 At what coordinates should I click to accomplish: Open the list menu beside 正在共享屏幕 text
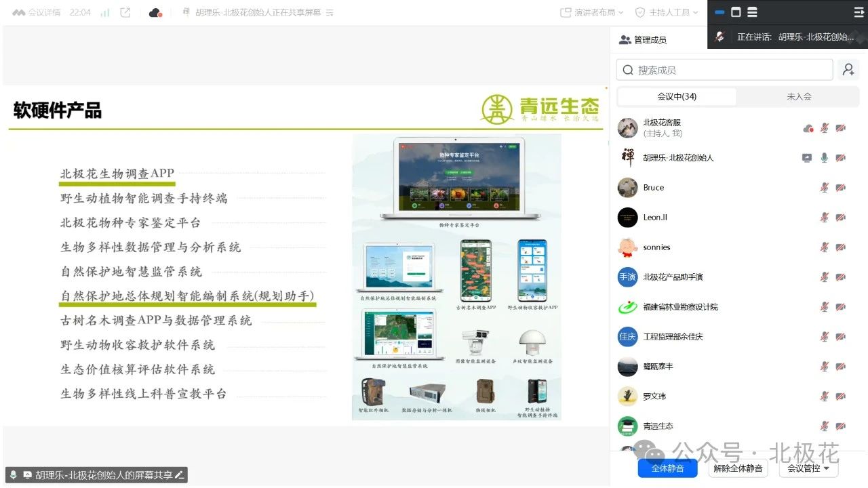(330, 12)
